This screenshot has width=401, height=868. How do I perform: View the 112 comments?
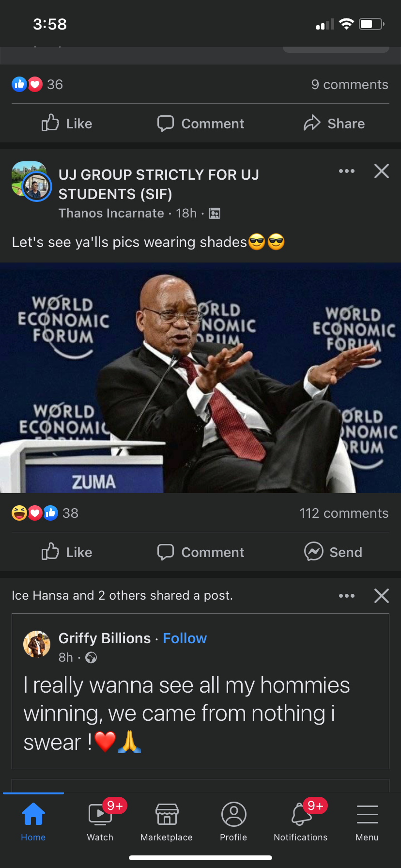pos(344,513)
